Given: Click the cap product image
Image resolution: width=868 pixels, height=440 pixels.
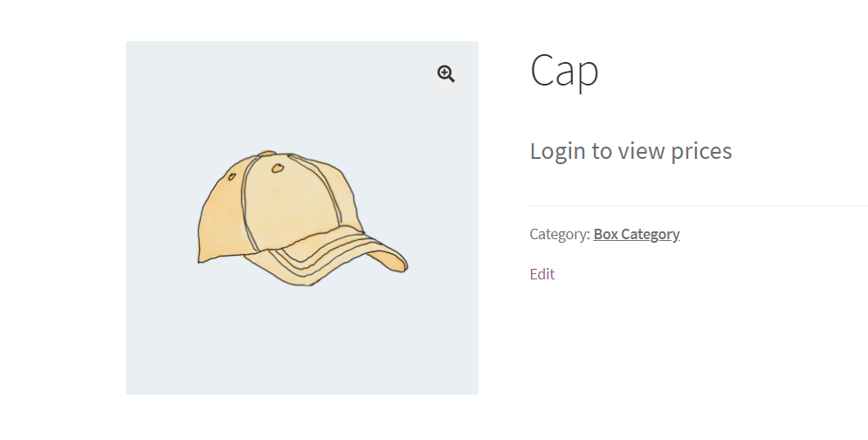Looking at the screenshot, I should tap(301, 217).
